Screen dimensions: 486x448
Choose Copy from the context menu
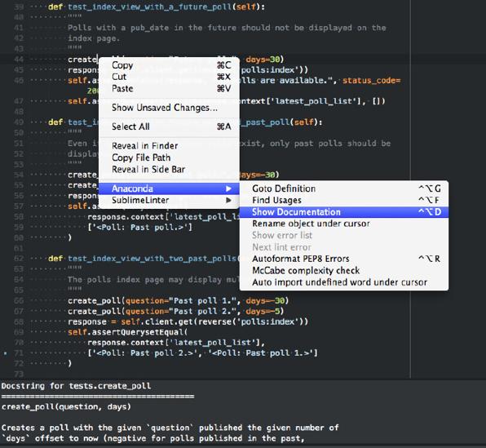click(169, 65)
